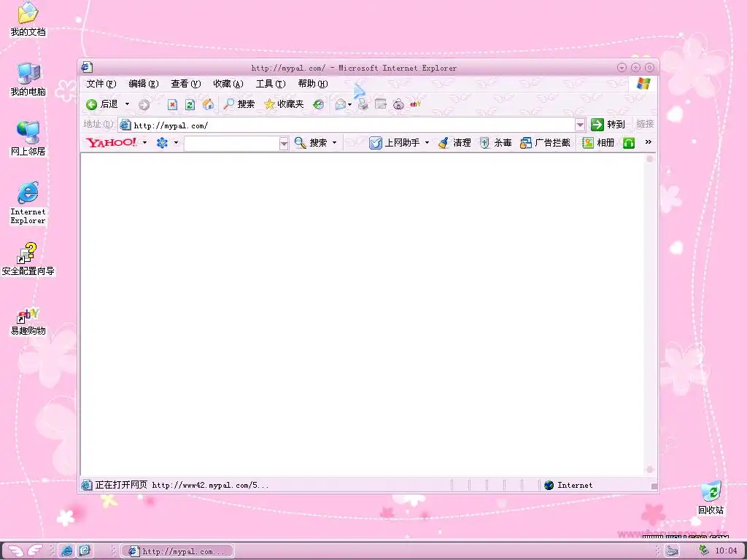747x560 pixels.
Task: Expand the Back button history dropdown arrow
Action: click(127, 104)
